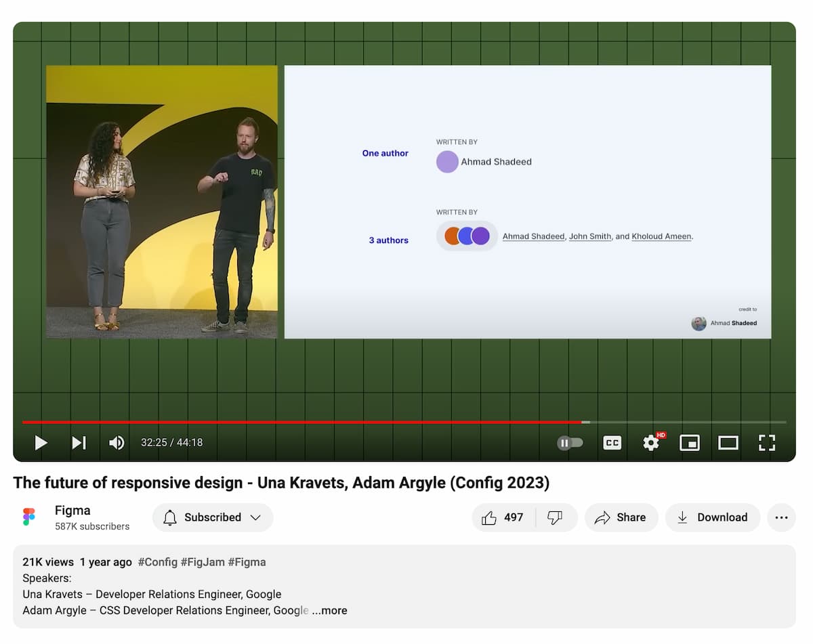The height and width of the screenshot is (644, 813).
Task: Open the video settings gear
Action: tap(651, 443)
